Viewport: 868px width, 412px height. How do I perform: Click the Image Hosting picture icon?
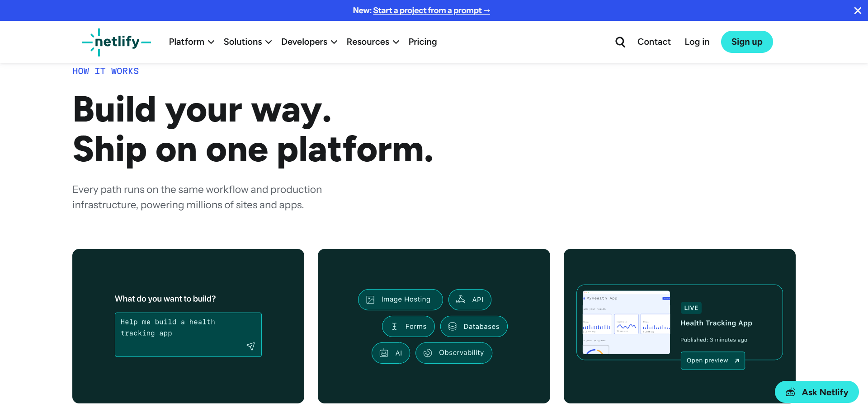370,300
